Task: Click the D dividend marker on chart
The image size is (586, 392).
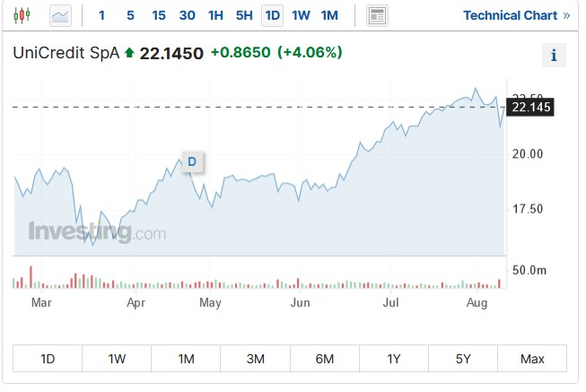Action: (191, 161)
